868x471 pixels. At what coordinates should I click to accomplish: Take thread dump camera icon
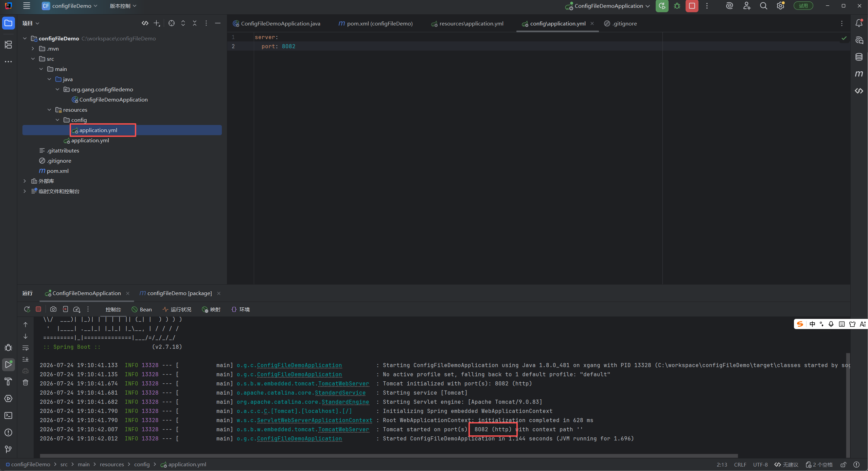(53, 309)
